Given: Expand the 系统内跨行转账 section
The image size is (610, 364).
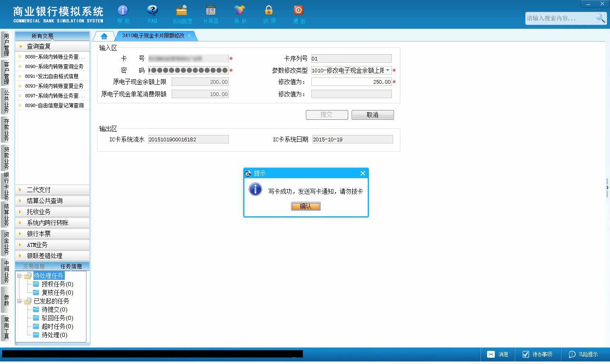Looking at the screenshot, I should [x=53, y=223].
